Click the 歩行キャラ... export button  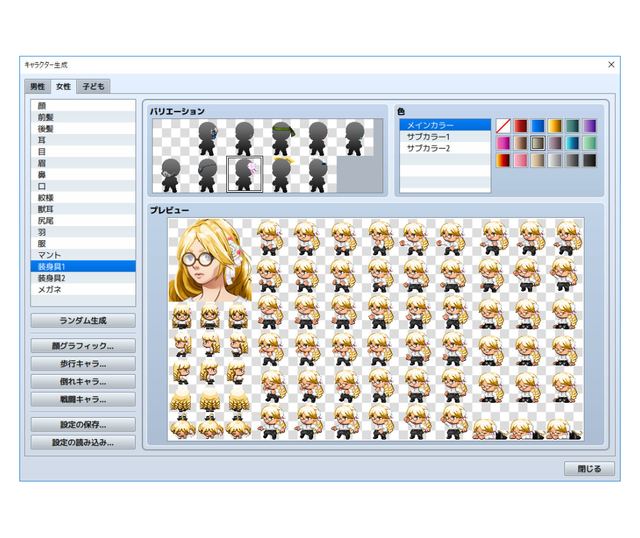coord(83,364)
